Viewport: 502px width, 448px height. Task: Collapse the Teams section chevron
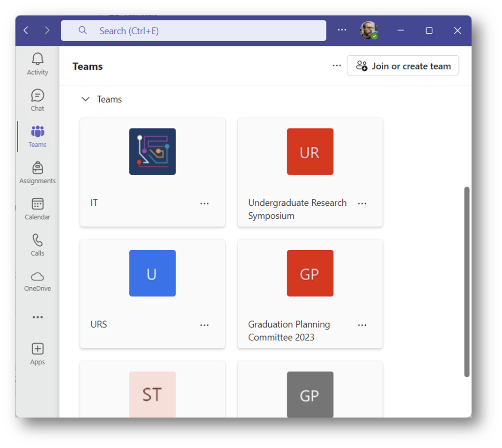85,99
